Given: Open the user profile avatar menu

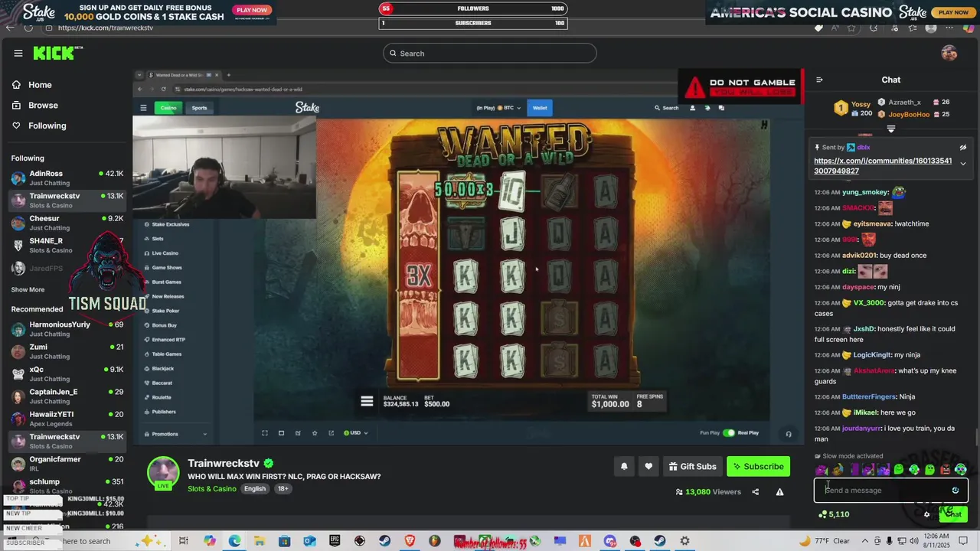Looking at the screenshot, I should (x=949, y=53).
